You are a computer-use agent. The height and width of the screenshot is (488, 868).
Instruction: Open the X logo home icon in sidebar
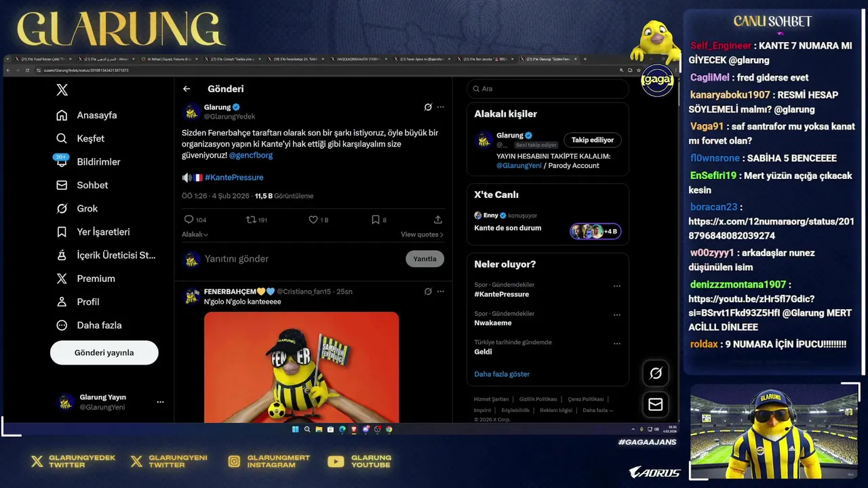pos(62,89)
